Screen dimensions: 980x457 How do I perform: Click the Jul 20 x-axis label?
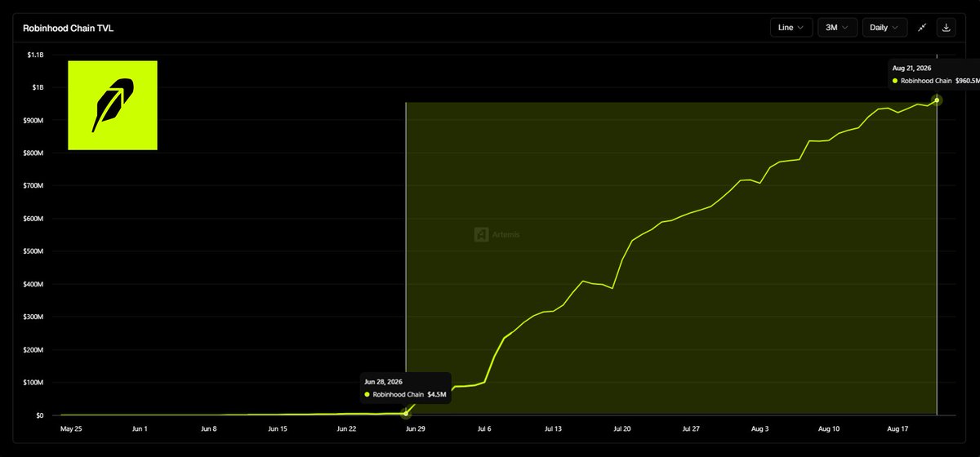(622, 428)
